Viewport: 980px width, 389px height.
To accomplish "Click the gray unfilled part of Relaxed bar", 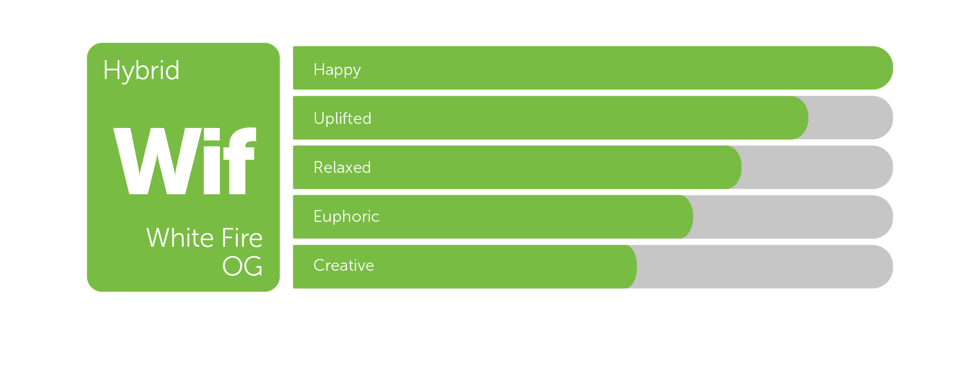I will click(x=816, y=167).
